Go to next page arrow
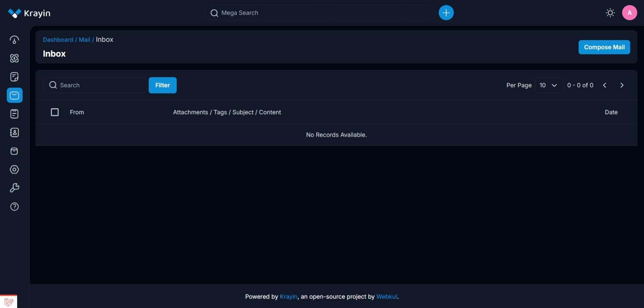Image resolution: width=644 pixels, height=308 pixels. pos(622,85)
